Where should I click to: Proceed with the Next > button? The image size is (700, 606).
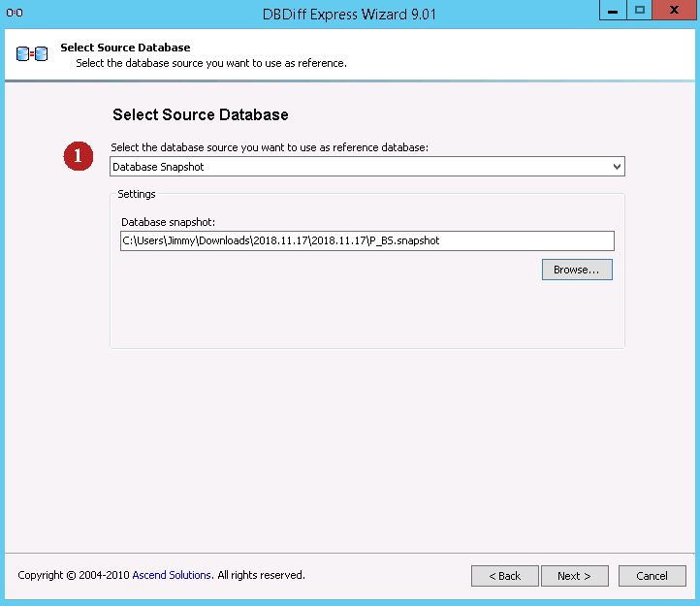point(573,576)
